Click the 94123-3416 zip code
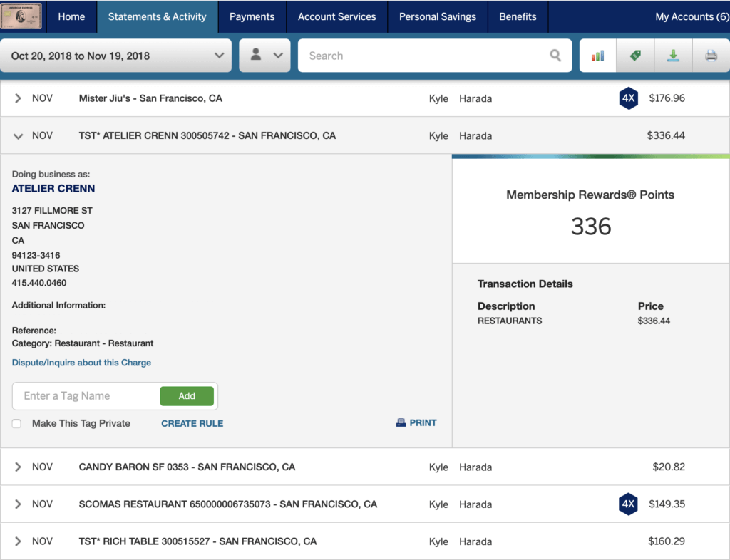Screen dimensions: 730x560 (36, 255)
